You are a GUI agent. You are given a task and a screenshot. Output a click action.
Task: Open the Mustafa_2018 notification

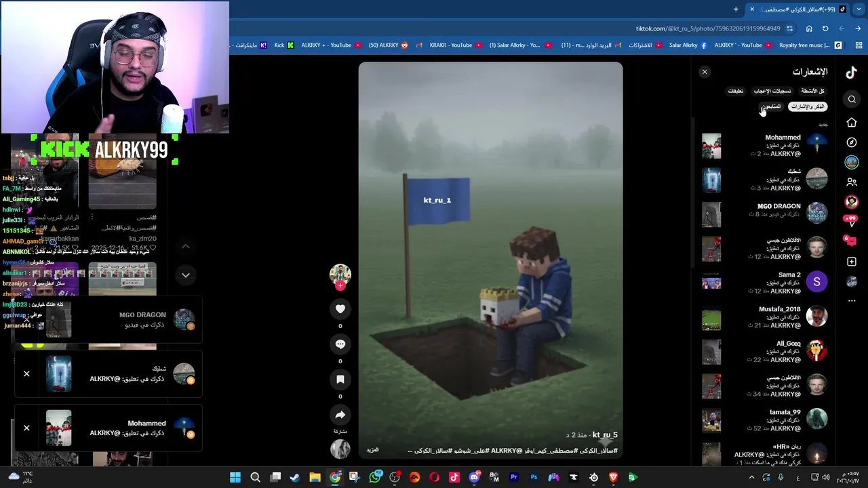click(765, 317)
